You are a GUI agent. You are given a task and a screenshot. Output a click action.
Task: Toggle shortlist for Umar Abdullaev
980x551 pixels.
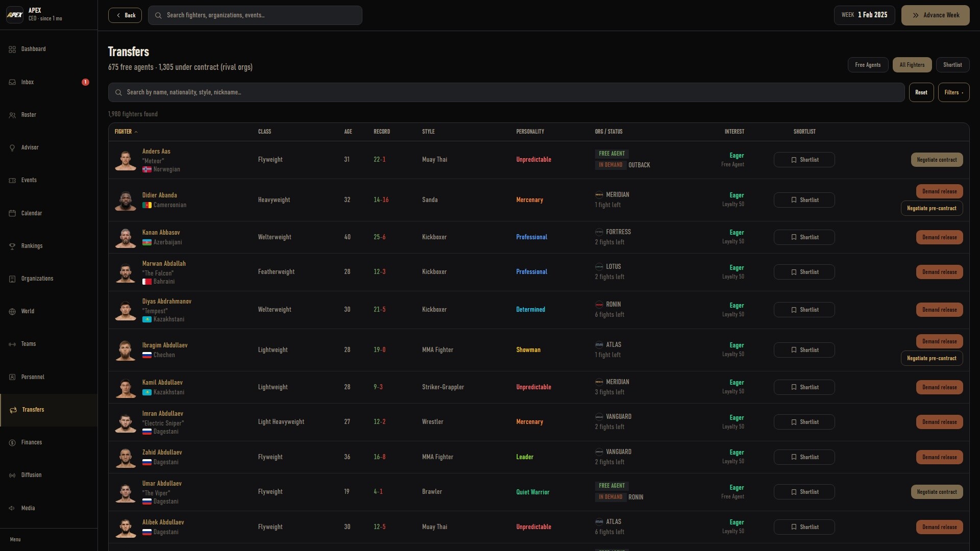(x=804, y=492)
